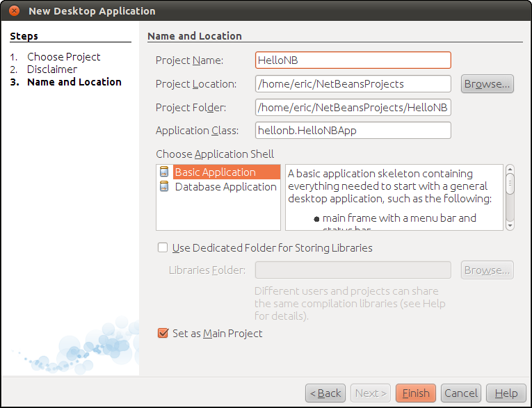532x408 pixels.
Task: Go Back to the previous wizard step
Action: [325, 393]
